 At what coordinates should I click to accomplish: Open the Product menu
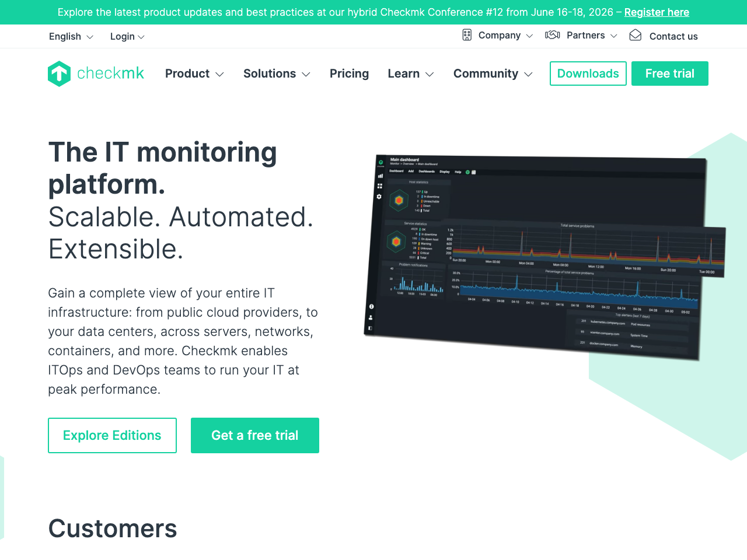[194, 73]
